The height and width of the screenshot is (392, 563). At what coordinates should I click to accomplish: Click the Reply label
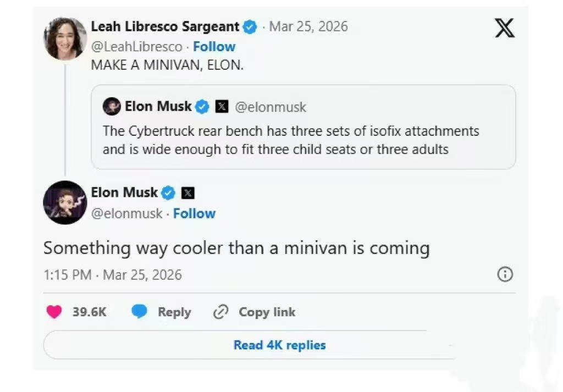pyautogui.click(x=174, y=312)
